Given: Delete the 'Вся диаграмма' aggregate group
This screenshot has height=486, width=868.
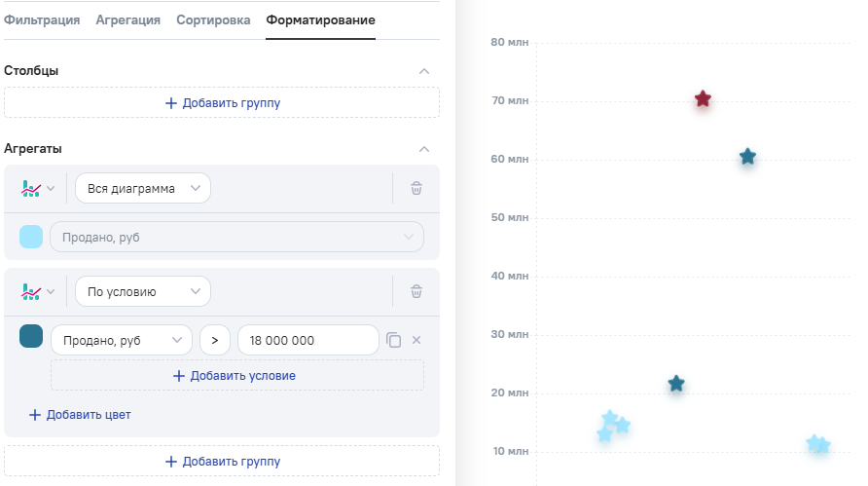Looking at the screenshot, I should click(x=416, y=189).
